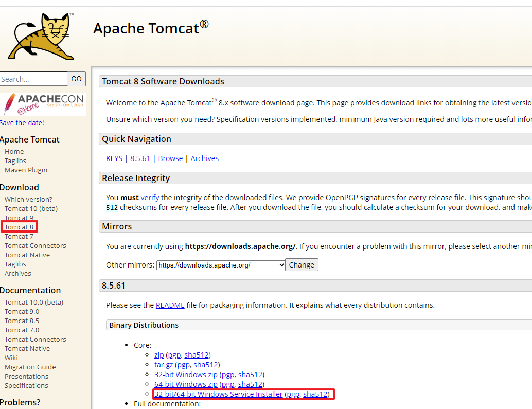Open Archives in Download sidebar
This screenshot has height=409, width=532.
(18, 273)
